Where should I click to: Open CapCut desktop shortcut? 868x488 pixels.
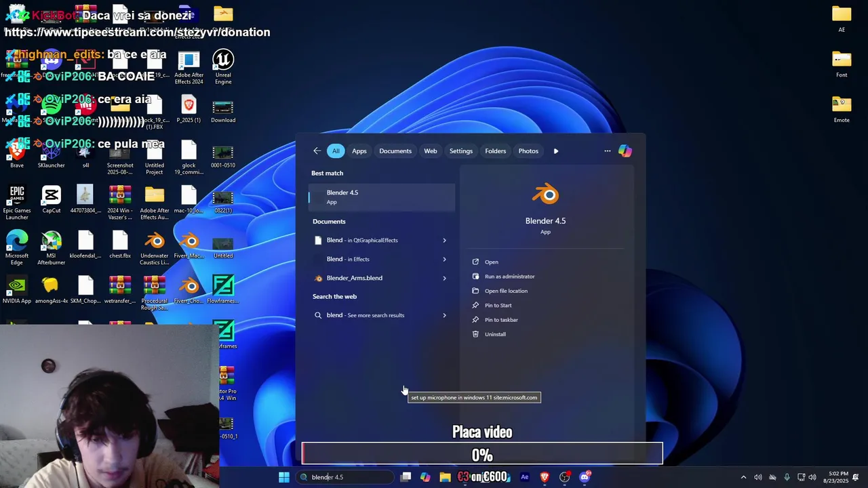(51, 199)
